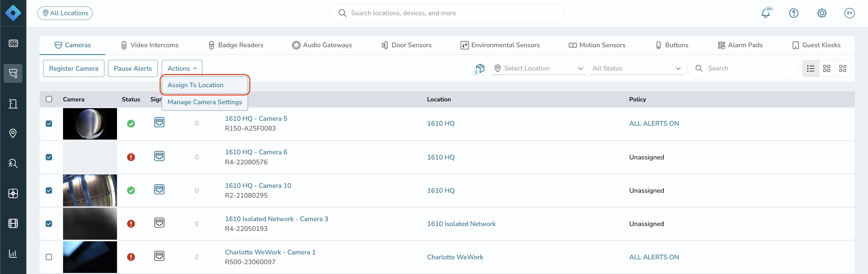
Task: Open the settings gear icon
Action: [822, 13]
